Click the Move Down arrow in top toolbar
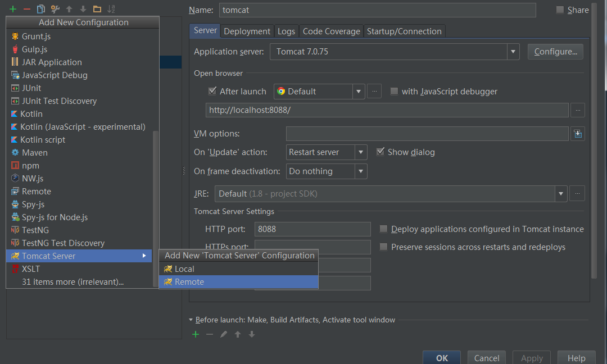Viewport: 607px width, 364px height. tap(83, 9)
